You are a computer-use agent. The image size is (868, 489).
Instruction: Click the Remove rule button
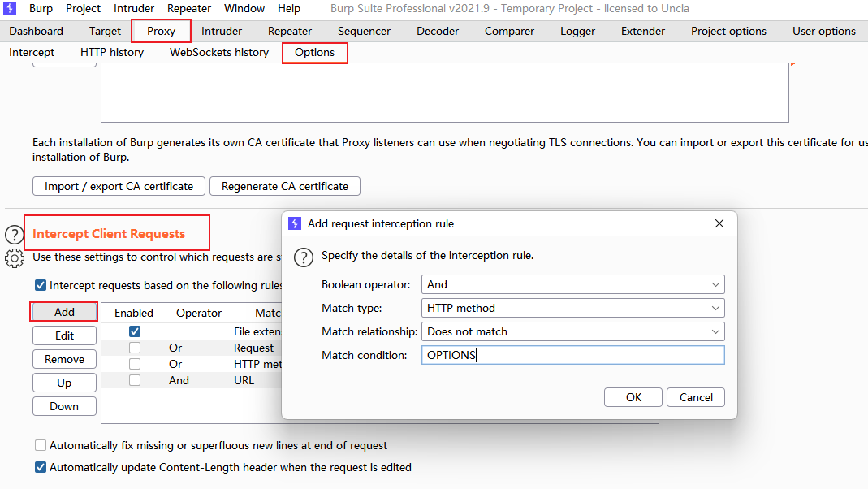pyautogui.click(x=64, y=359)
